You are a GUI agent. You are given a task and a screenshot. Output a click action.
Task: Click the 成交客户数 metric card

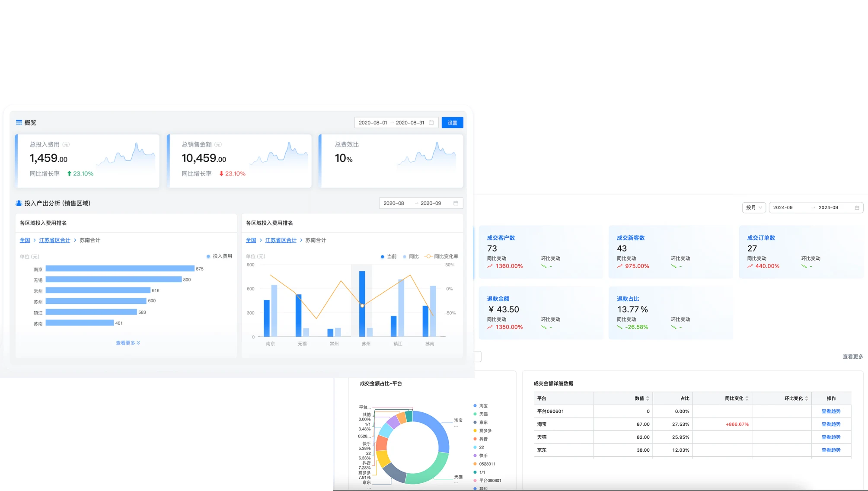[x=540, y=252]
